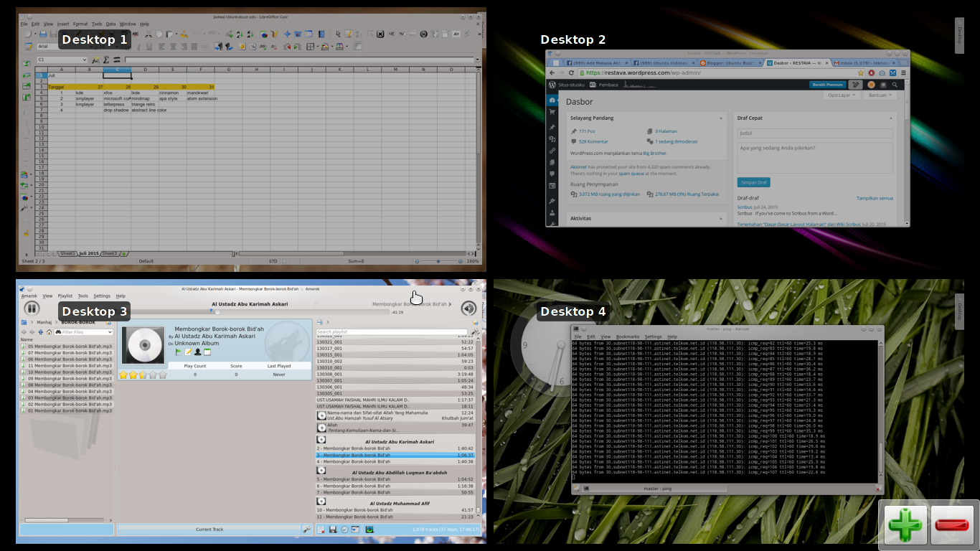Click the Chromium reload button

tap(572, 72)
